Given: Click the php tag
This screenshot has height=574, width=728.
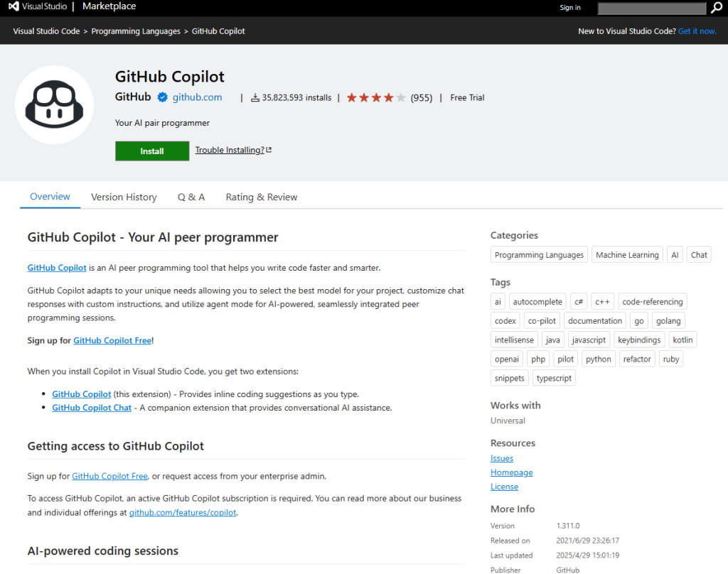Looking at the screenshot, I should 538,359.
